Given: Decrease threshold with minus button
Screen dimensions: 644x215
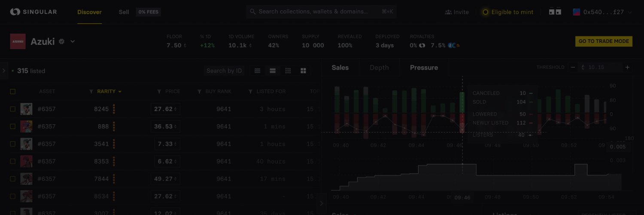Looking at the screenshot, I should coord(573,68).
